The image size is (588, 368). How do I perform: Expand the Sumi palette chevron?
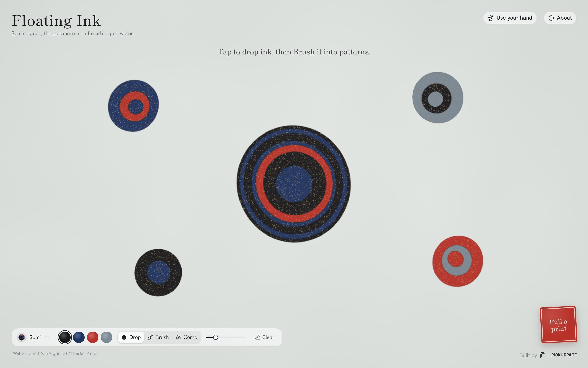point(47,337)
